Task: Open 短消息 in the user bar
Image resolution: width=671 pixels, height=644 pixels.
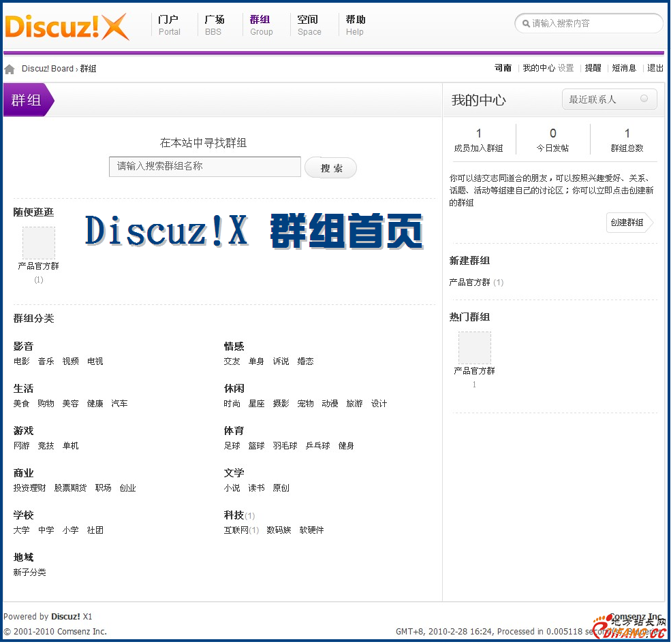Action: [x=623, y=68]
